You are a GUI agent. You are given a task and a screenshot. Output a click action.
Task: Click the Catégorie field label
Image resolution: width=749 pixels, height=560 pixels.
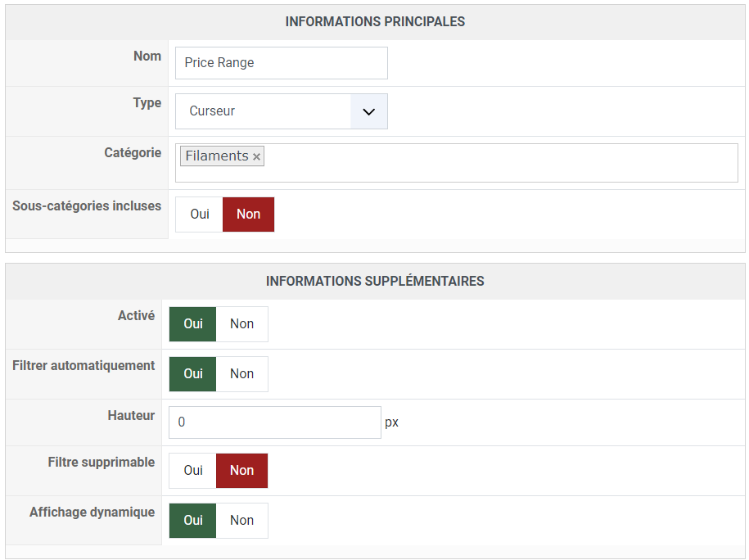pos(133,153)
